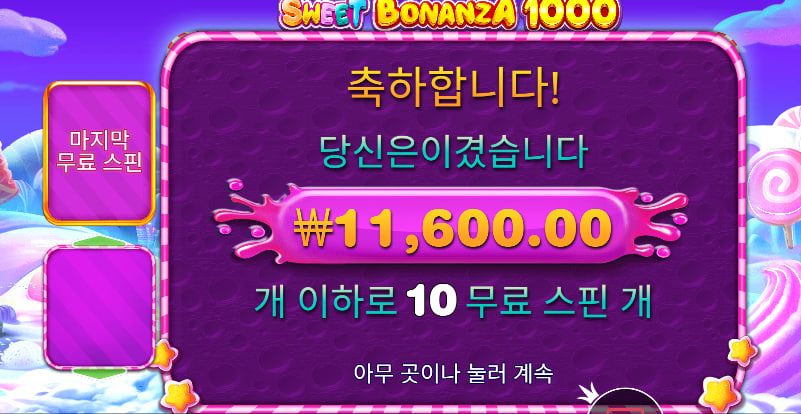Viewport: 801px width, 414px height.
Task: Select the 마지막 무료 스핀 panel
Action: click(99, 153)
